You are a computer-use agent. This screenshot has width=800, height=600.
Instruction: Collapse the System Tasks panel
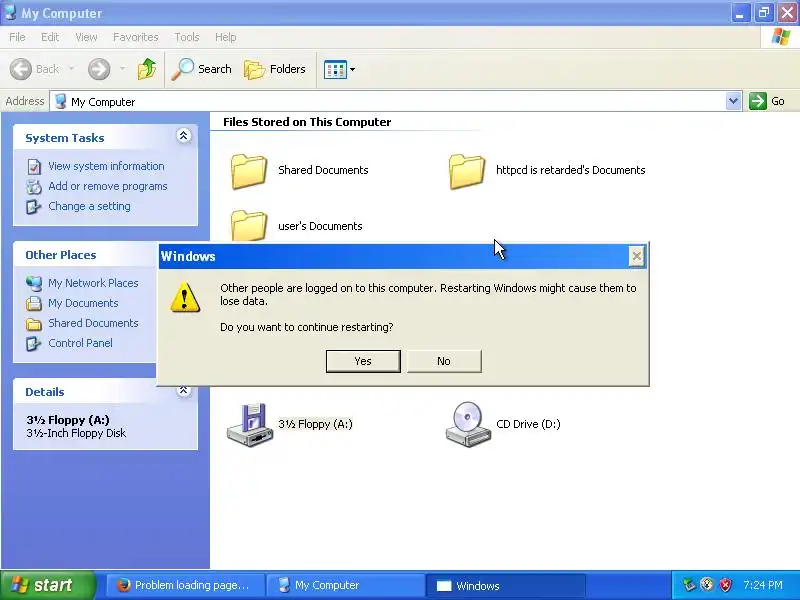(x=184, y=135)
